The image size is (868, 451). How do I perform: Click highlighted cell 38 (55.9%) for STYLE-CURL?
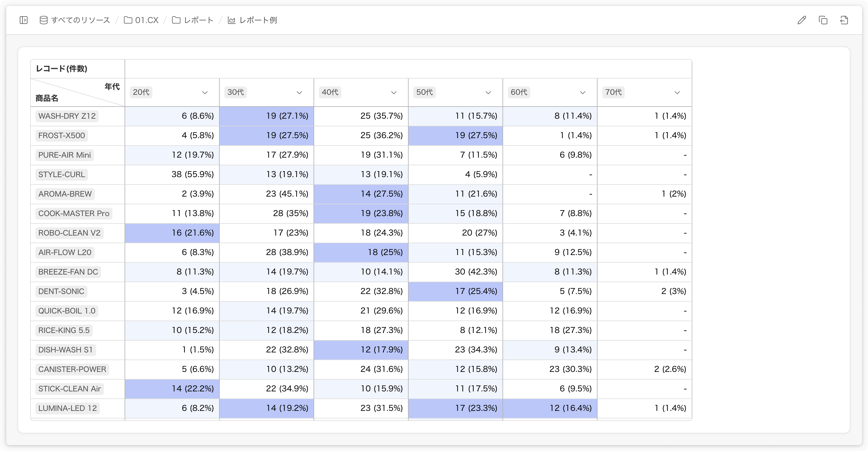172,174
